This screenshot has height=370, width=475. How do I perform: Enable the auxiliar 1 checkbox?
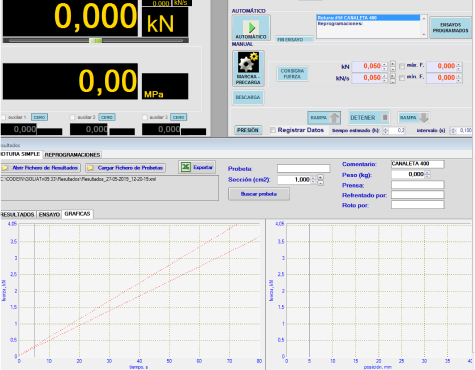(3, 117)
